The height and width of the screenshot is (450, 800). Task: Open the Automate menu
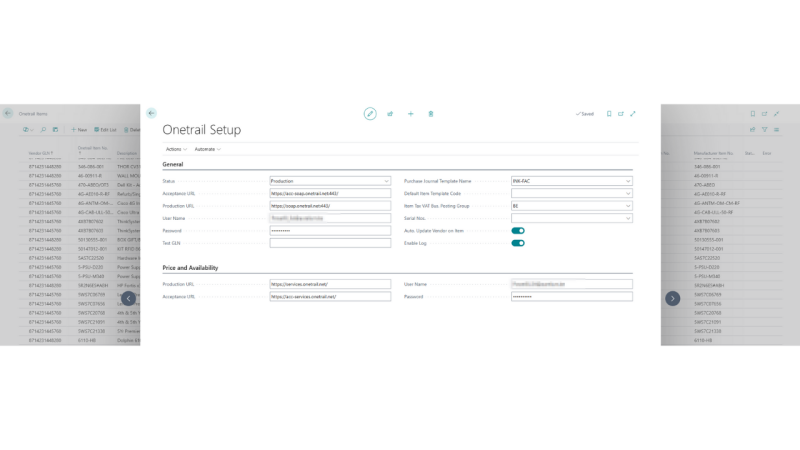[x=207, y=149]
